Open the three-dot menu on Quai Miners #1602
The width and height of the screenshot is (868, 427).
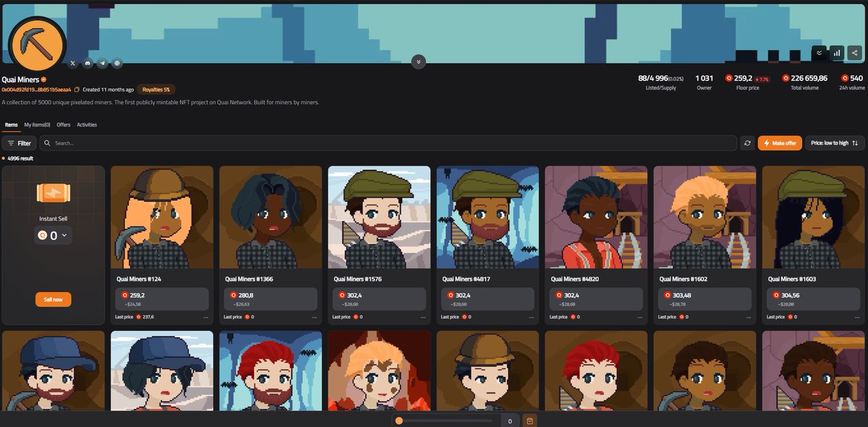pyautogui.click(x=748, y=317)
